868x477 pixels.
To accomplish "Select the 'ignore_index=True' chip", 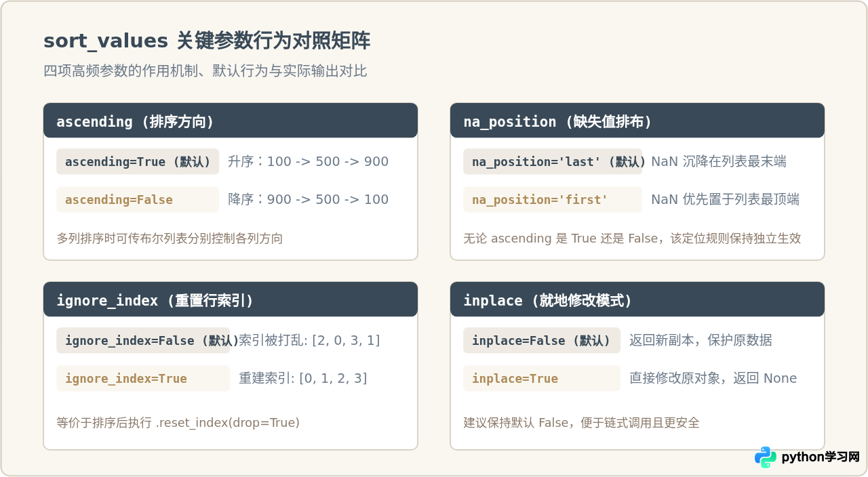I will (x=143, y=378).
